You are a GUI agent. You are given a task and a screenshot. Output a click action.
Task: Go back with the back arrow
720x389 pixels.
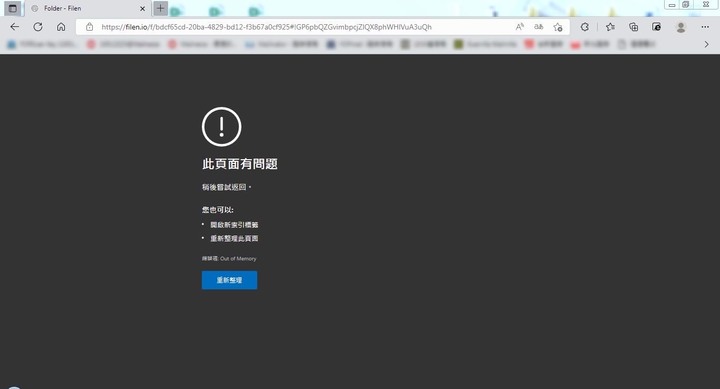point(15,27)
